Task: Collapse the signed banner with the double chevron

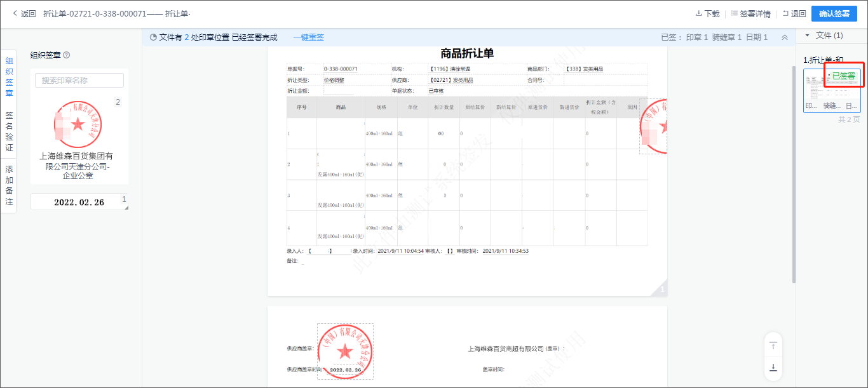Action: coord(785,37)
